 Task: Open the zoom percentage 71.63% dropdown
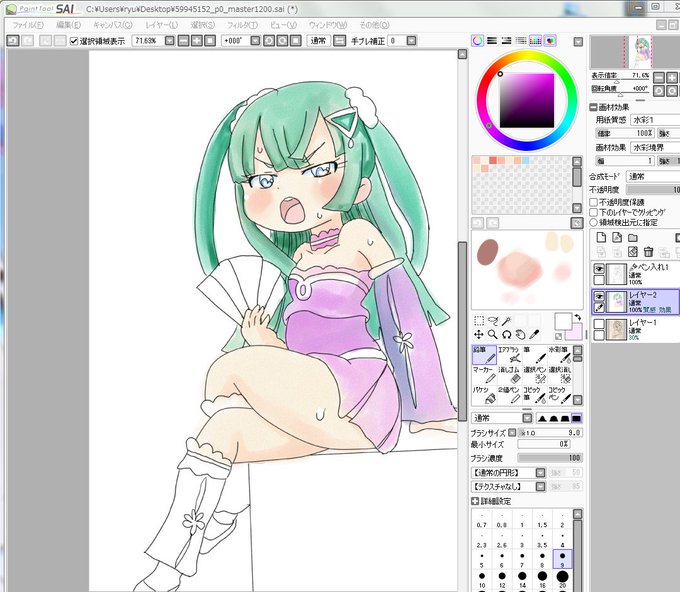pyautogui.click(x=170, y=41)
